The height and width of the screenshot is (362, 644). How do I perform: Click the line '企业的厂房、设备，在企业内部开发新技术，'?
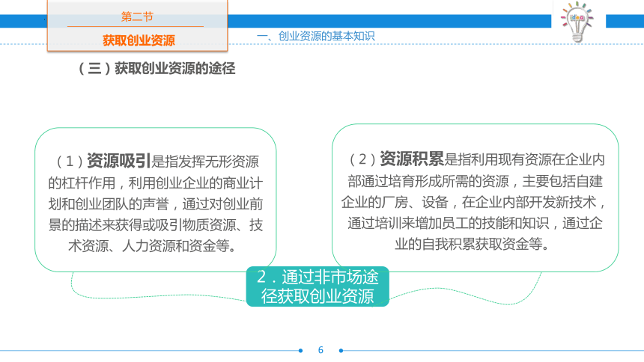[473, 202]
